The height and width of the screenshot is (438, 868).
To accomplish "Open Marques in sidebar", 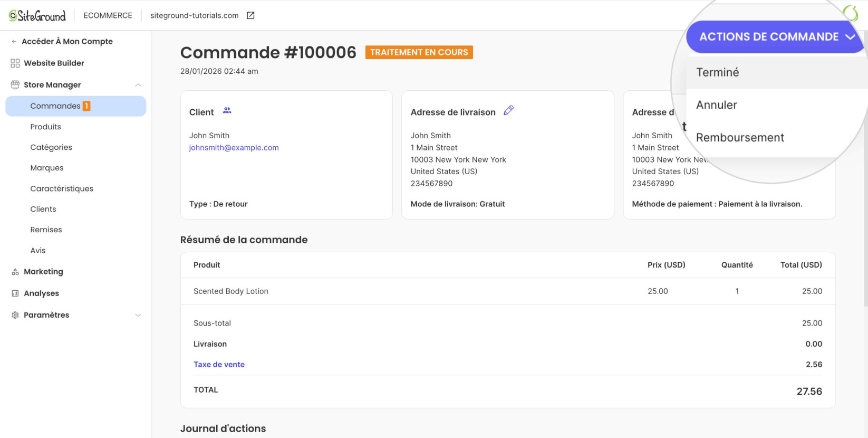I will click(47, 168).
